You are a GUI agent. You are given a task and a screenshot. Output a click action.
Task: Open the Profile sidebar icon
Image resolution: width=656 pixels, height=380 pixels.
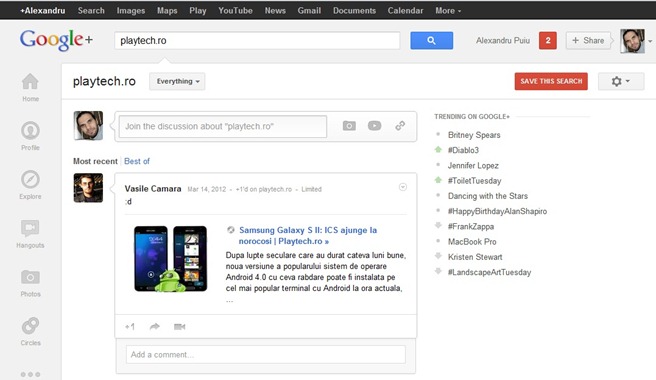[30, 131]
